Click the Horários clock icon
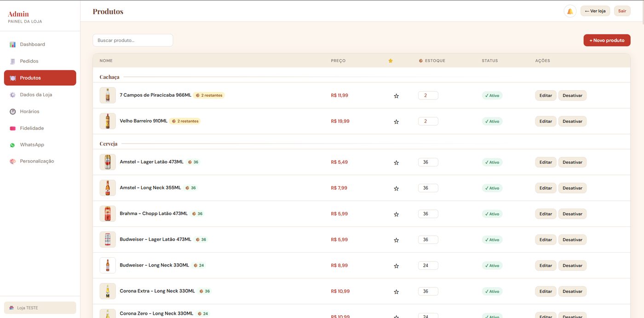The image size is (644, 318). [13, 111]
